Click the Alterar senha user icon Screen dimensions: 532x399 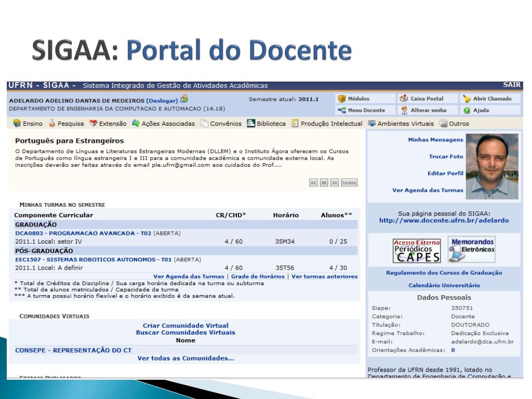click(404, 110)
